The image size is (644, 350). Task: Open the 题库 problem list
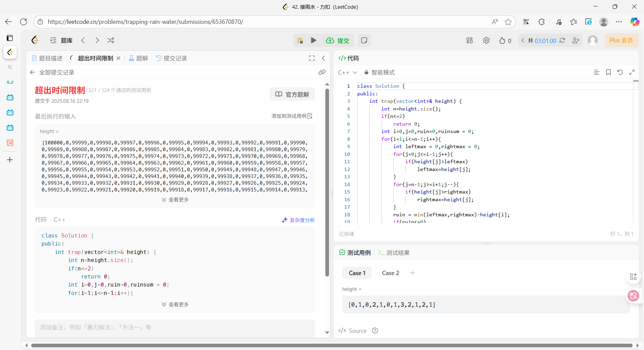pos(61,40)
